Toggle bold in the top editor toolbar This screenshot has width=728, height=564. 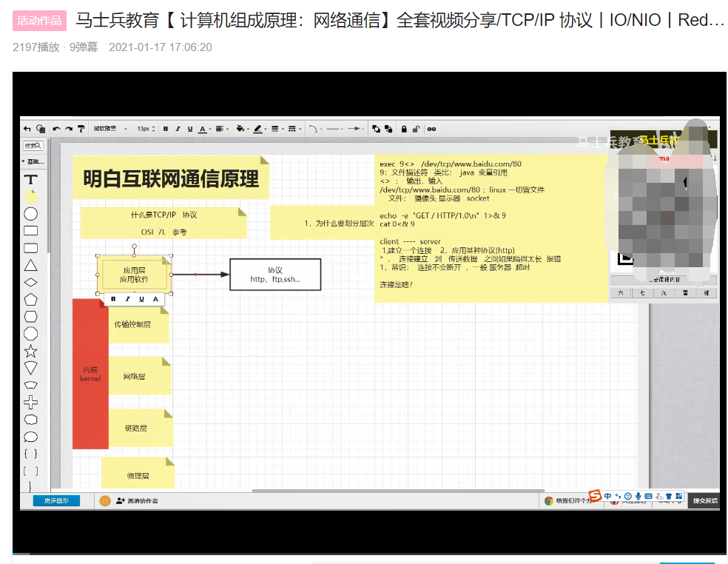click(166, 129)
